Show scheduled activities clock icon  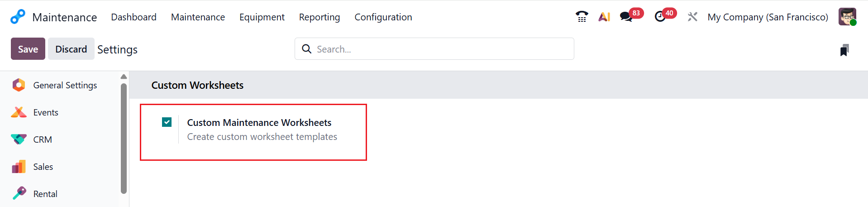click(660, 17)
